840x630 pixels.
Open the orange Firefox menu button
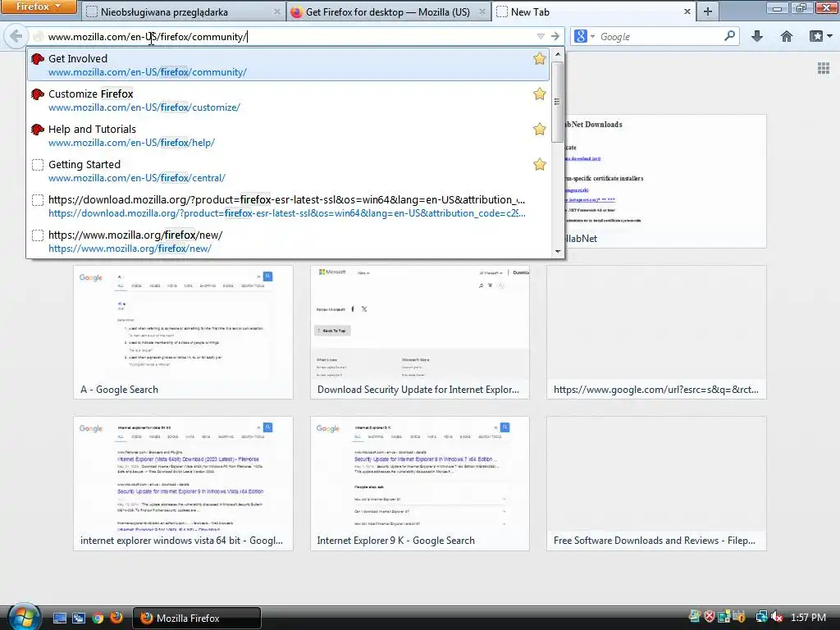[39, 7]
